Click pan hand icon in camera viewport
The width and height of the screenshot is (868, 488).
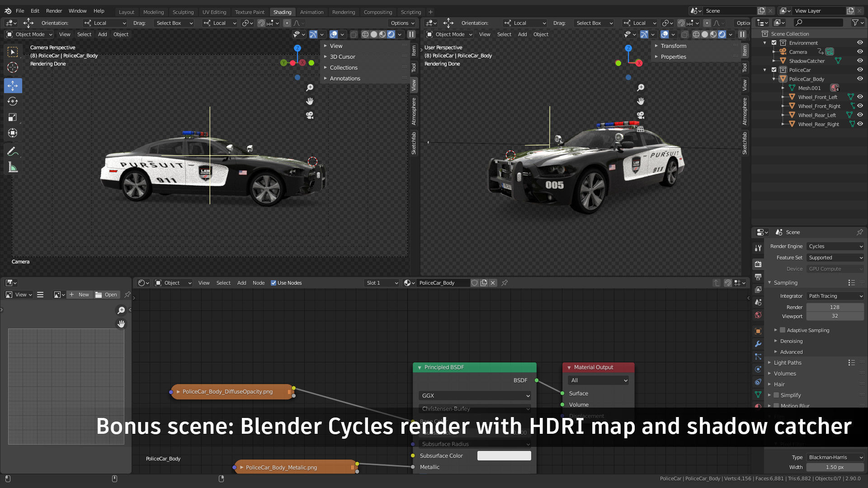pos(310,101)
